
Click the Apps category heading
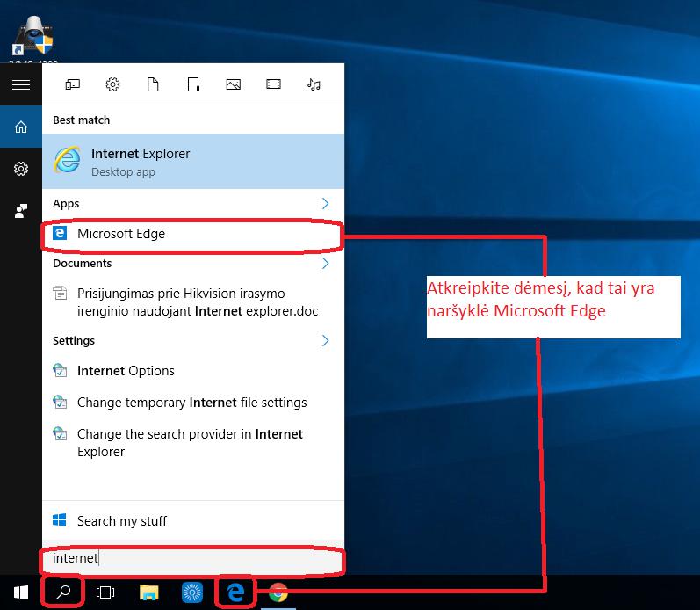[x=66, y=204]
